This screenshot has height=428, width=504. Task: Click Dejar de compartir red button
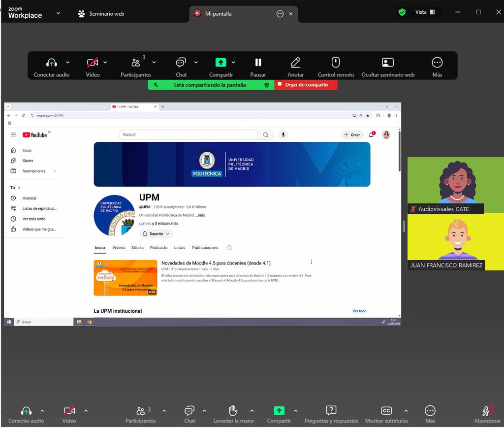tap(306, 85)
